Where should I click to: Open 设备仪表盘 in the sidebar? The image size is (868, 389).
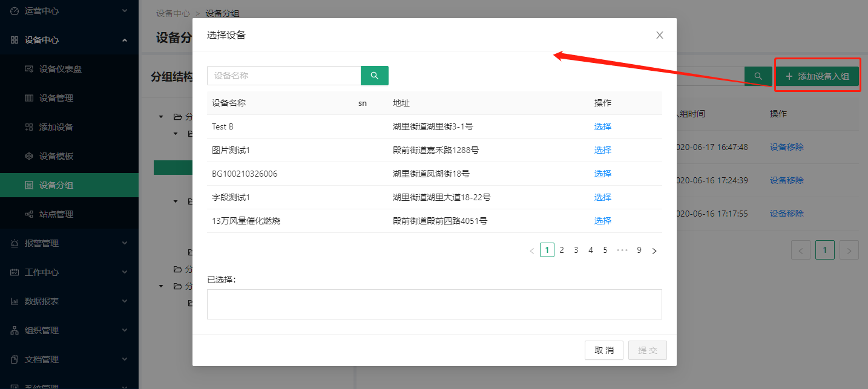(x=60, y=69)
